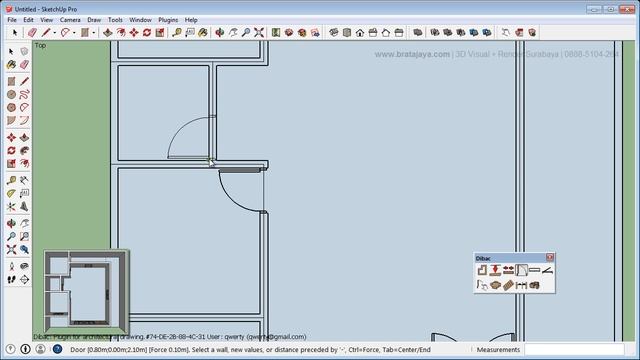Open the View menu
640x360 pixels.
pyautogui.click(x=47, y=20)
